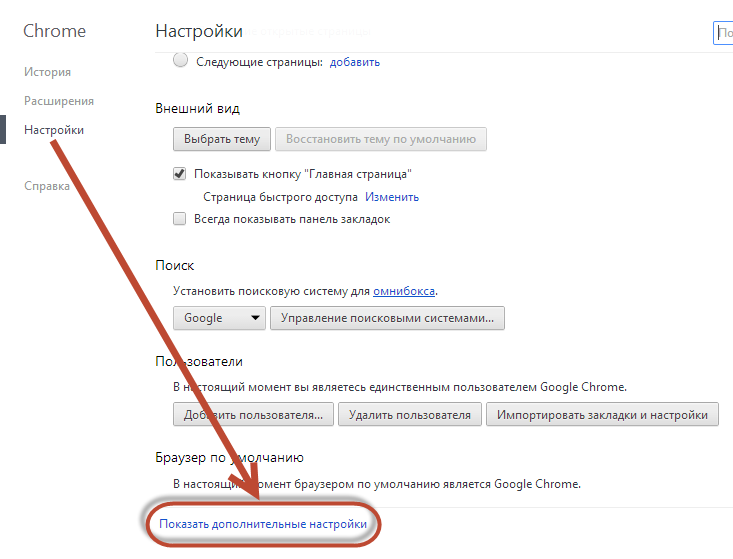The height and width of the screenshot is (559, 733).
Task: Open the омнибокса link
Action: [x=404, y=291]
